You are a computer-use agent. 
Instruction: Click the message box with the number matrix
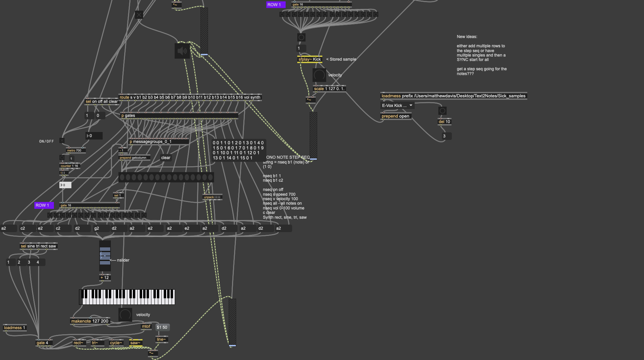coord(239,150)
